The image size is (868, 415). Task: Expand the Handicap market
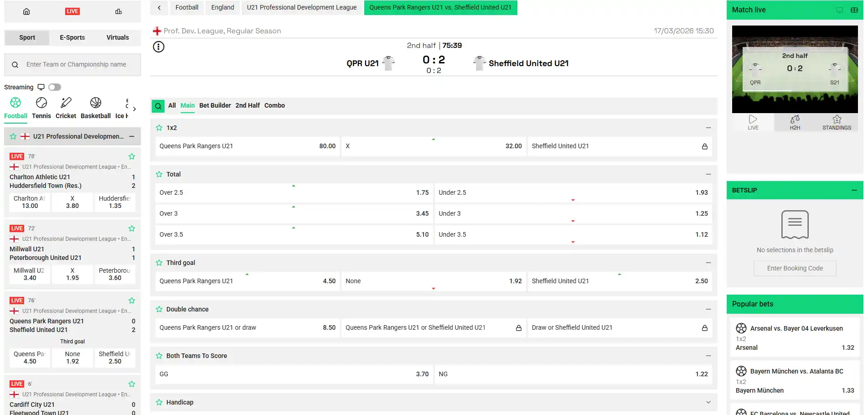[x=708, y=402]
